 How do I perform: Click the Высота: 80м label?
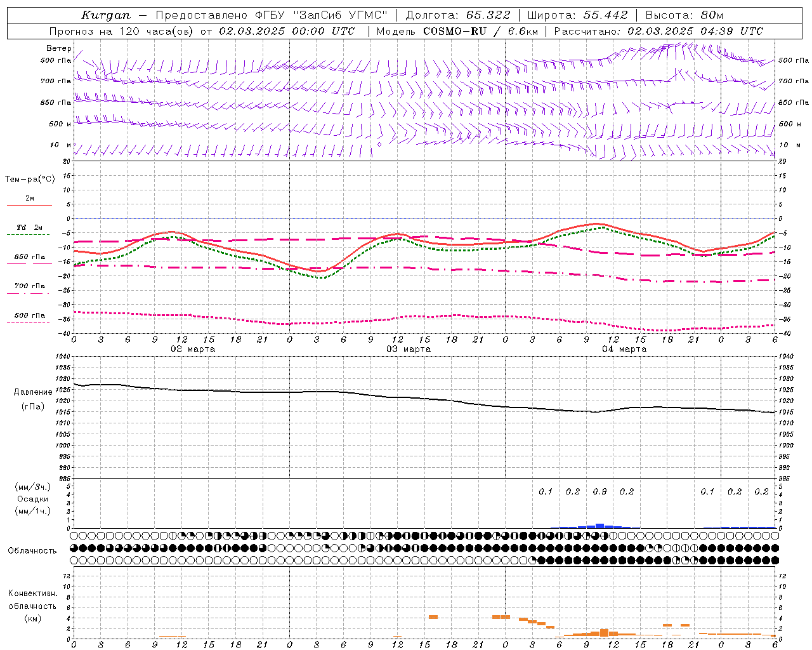684,15
